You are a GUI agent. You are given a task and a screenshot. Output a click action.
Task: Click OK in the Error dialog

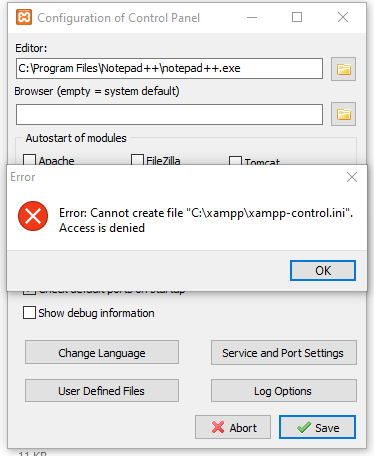coord(323,270)
